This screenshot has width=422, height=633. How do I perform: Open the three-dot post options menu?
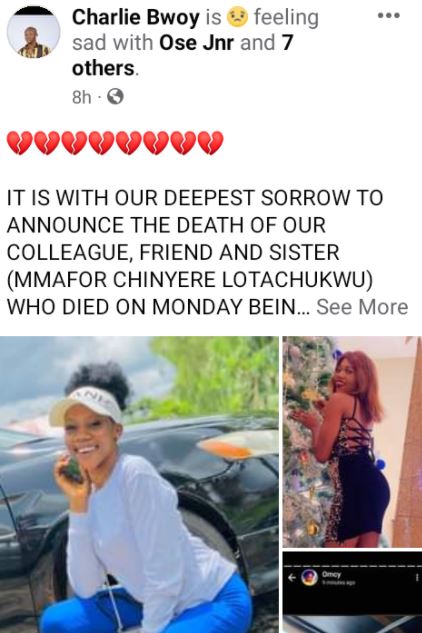click(x=388, y=16)
